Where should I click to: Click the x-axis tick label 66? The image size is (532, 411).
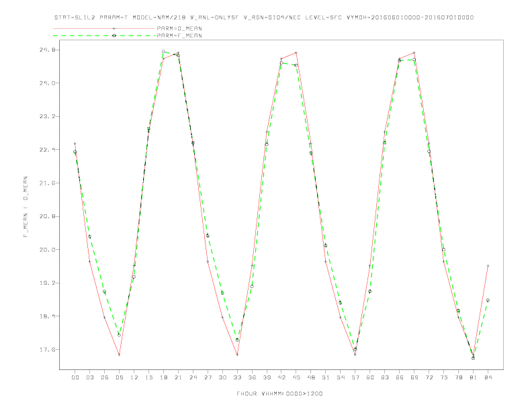(400, 377)
